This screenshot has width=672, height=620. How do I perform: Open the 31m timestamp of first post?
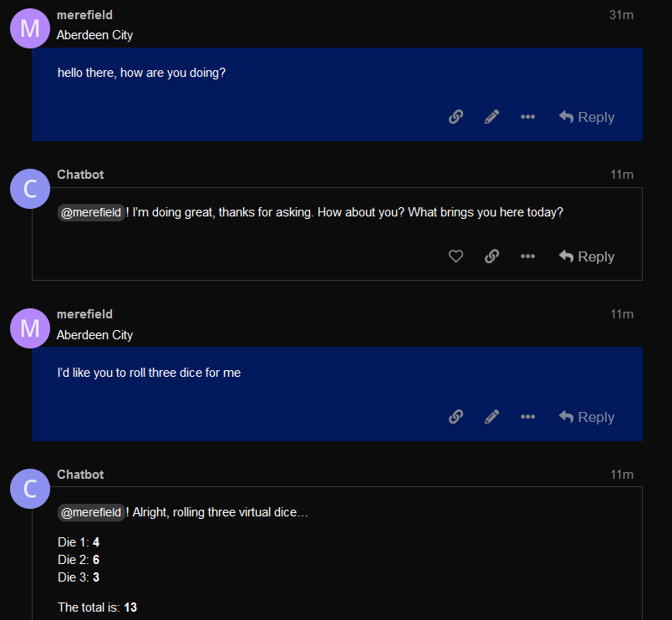pos(621,15)
